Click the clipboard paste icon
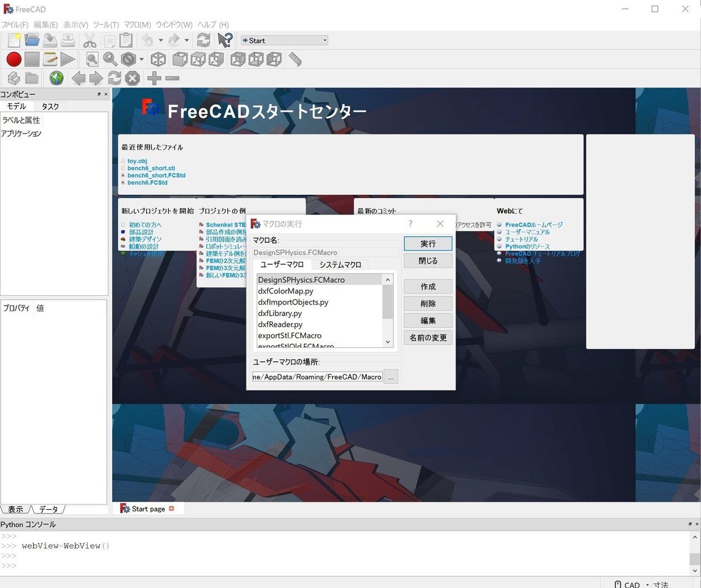Viewport: 701px width, 588px height. [126, 40]
